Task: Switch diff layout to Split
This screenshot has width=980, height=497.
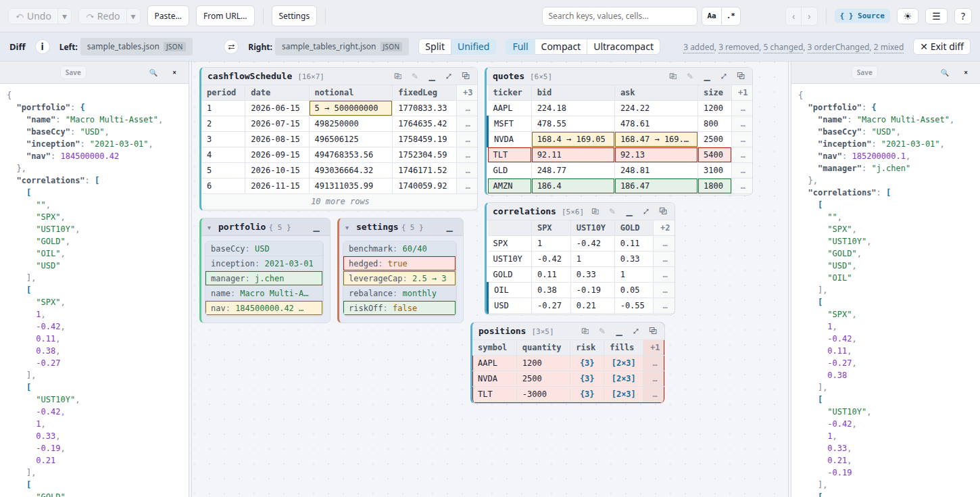Action: (x=435, y=47)
